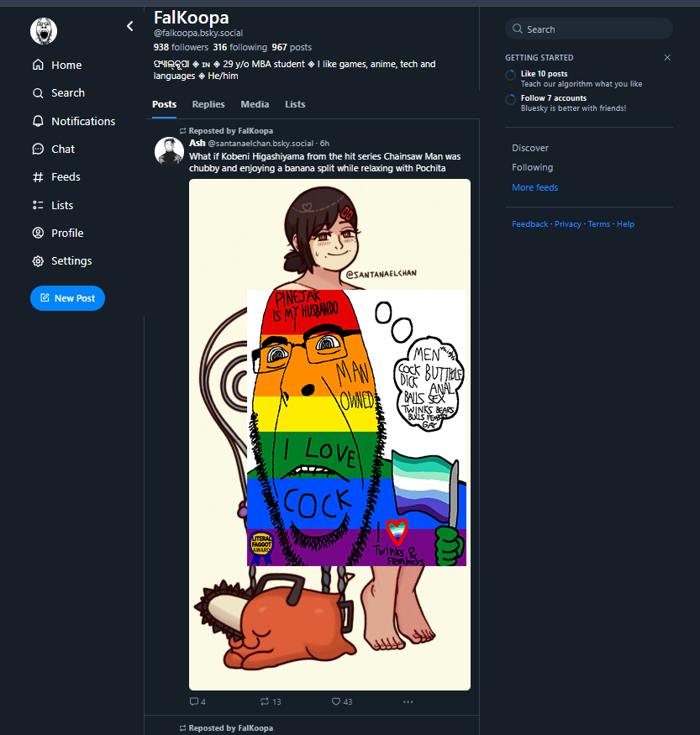
Task: Open the Lists icon in sidebar
Action: pyautogui.click(x=38, y=205)
